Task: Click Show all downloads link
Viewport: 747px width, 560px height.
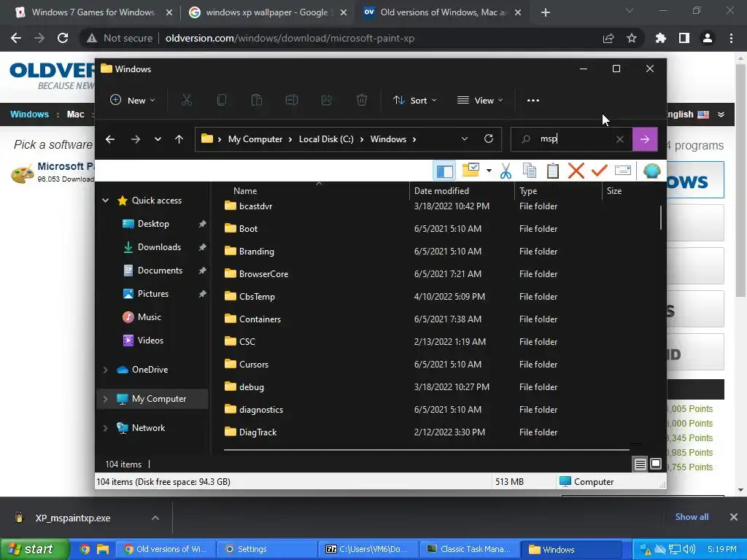Action: [x=692, y=517]
